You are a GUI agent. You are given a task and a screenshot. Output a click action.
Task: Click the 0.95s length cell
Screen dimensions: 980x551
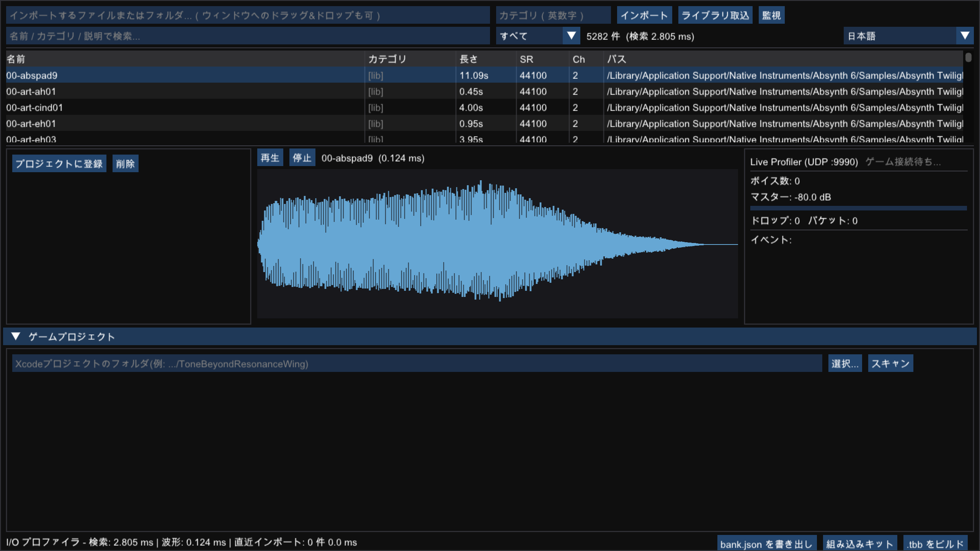(471, 124)
